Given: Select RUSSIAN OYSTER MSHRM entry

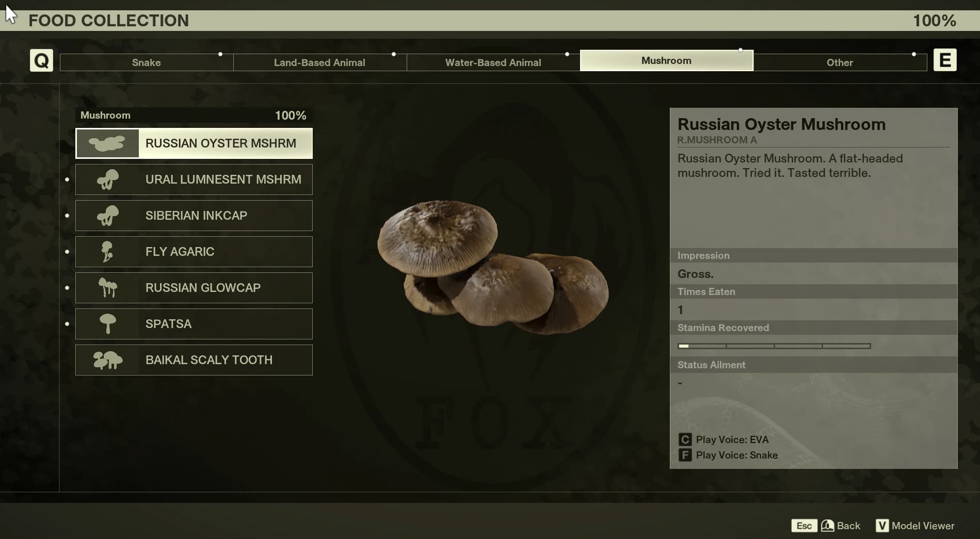Looking at the screenshot, I should point(194,143).
